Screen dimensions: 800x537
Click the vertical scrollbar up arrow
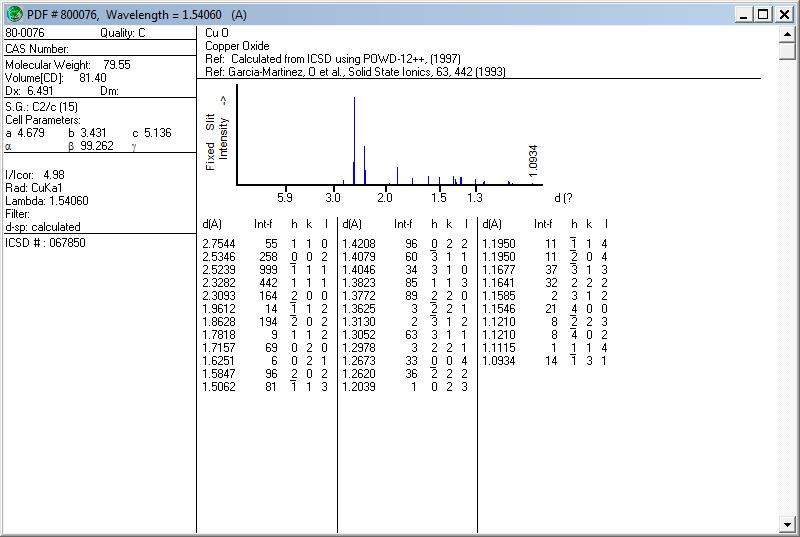coord(787,34)
